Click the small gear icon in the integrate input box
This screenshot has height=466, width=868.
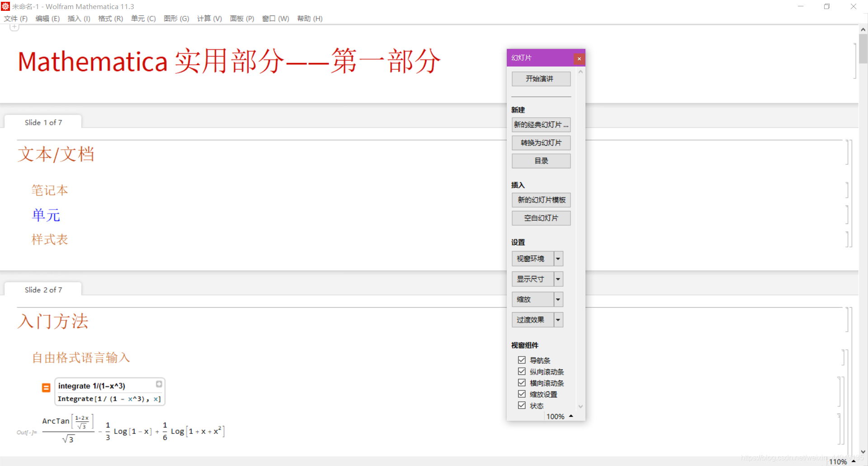point(159,384)
